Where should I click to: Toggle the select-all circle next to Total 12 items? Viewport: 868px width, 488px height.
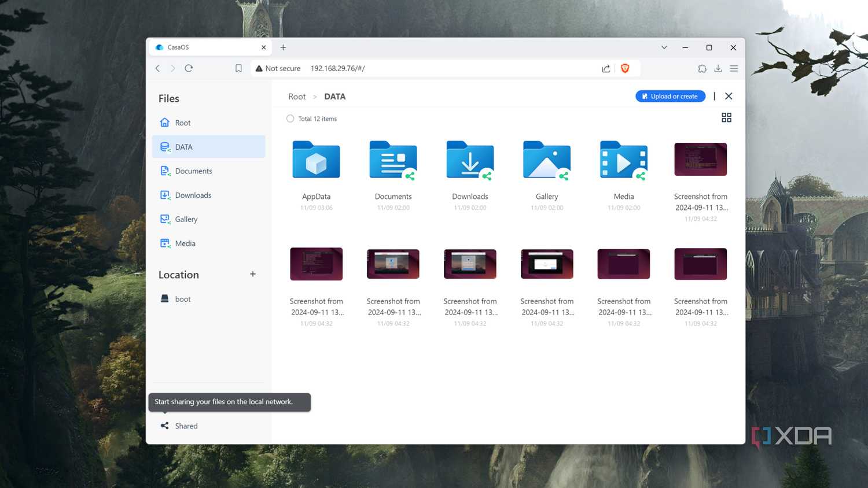(x=290, y=119)
